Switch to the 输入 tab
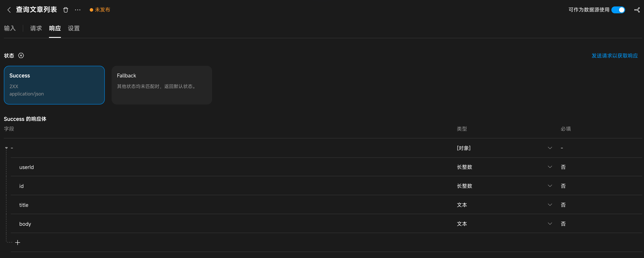This screenshot has width=644, height=258. 10,28
